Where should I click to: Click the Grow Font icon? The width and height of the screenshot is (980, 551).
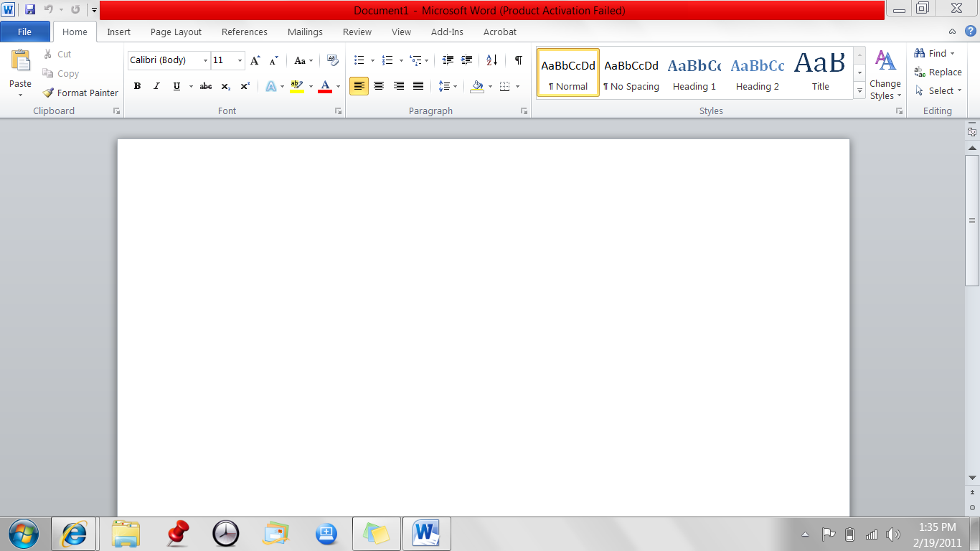click(255, 61)
